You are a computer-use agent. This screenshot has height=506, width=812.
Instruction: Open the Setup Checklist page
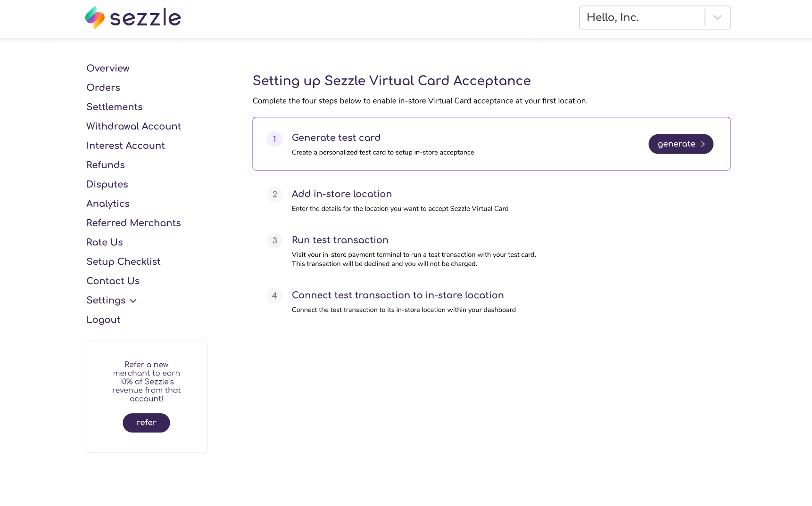124,261
